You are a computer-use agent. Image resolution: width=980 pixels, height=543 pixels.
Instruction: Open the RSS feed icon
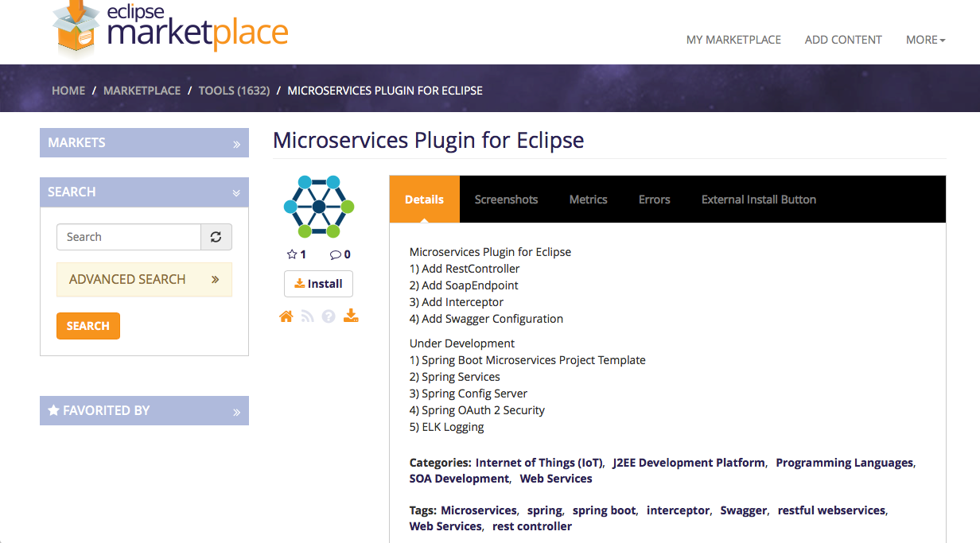(308, 316)
